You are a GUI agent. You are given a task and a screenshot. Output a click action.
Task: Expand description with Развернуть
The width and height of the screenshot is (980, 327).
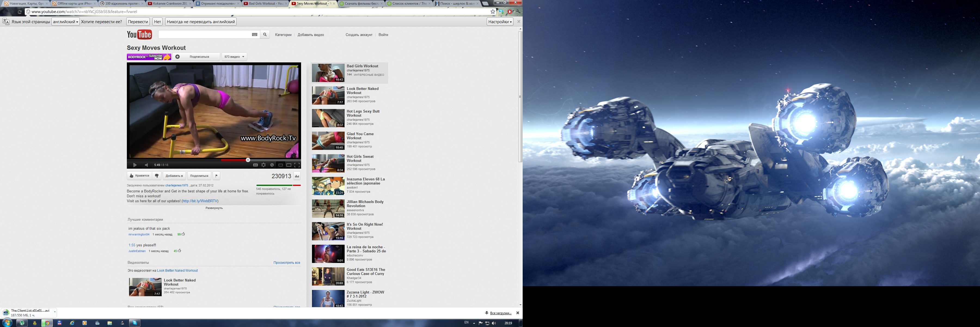point(214,208)
